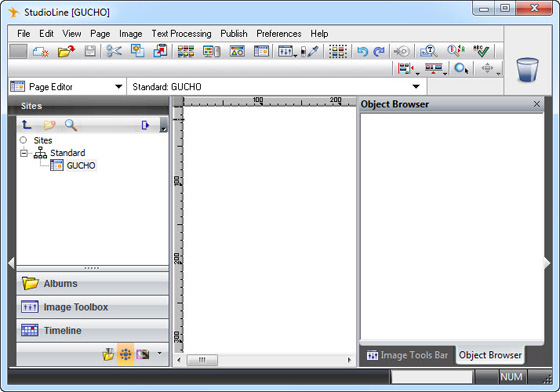Click the select all grid icon
This screenshot has width=560, height=392.
point(338,51)
